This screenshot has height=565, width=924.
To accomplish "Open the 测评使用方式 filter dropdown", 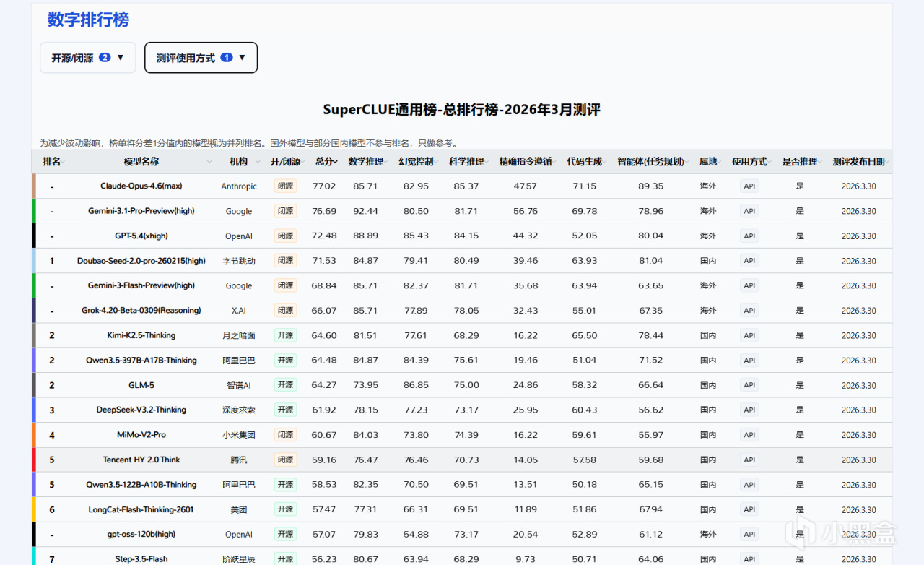I will (201, 58).
